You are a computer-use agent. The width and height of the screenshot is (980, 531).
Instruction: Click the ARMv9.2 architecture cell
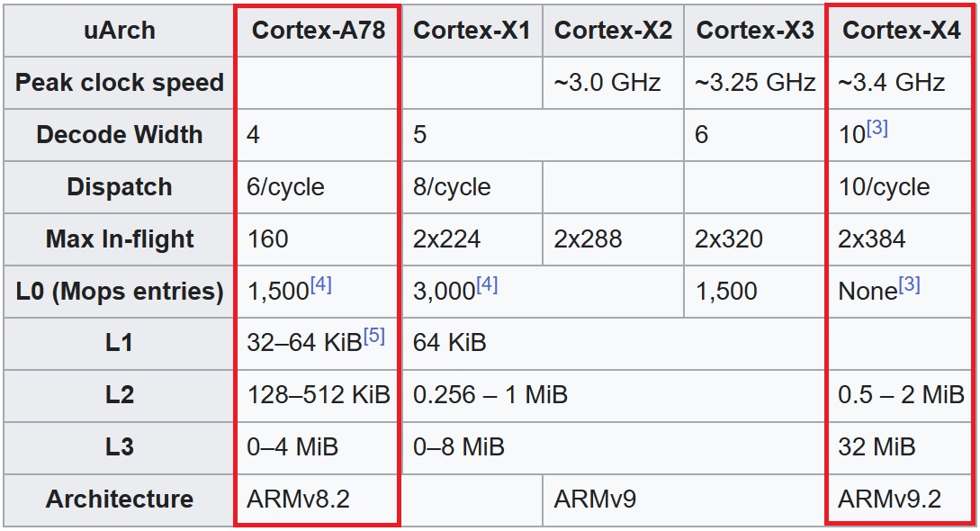point(901,499)
